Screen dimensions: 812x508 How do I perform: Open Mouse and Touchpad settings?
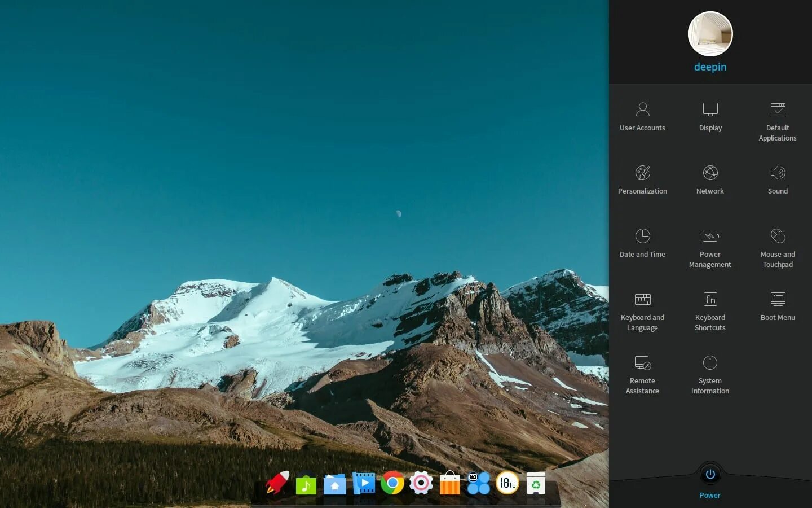point(778,247)
